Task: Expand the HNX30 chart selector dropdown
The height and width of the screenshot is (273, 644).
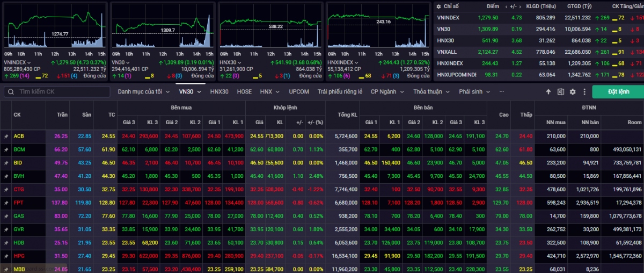Action: point(240,62)
